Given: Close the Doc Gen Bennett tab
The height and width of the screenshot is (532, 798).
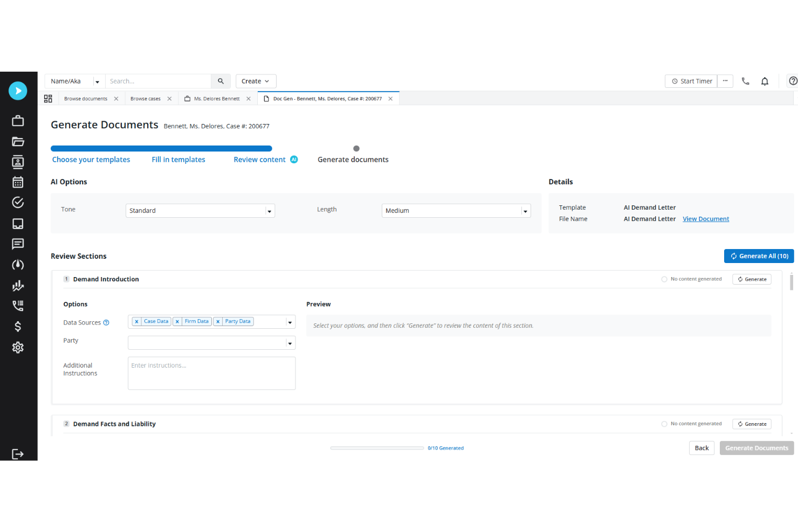Looking at the screenshot, I should [390, 99].
